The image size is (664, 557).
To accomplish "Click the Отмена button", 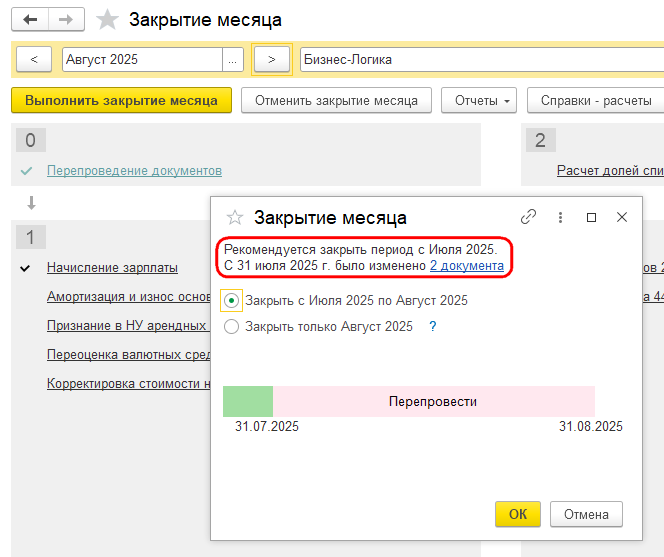I will point(586,514).
